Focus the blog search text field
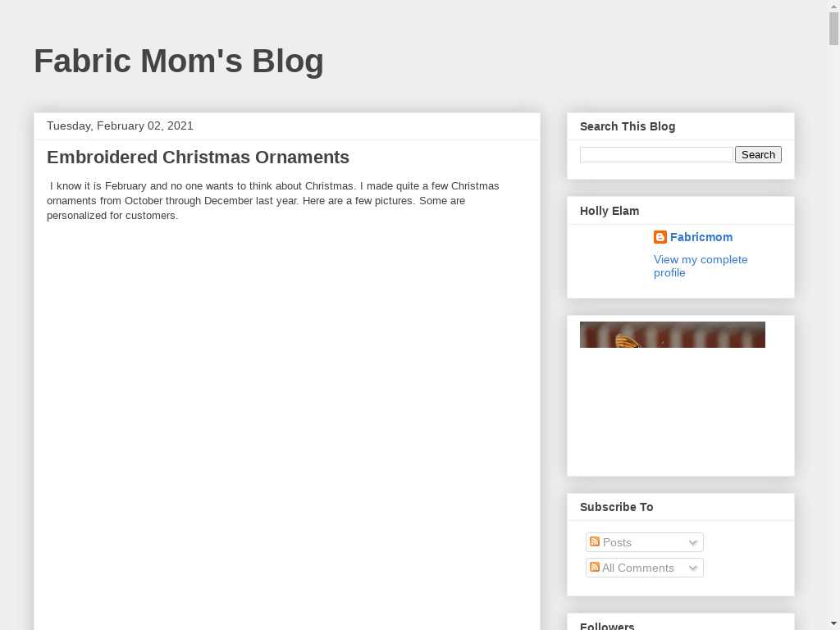Screen dimensions: 840x630 coord(656,154)
